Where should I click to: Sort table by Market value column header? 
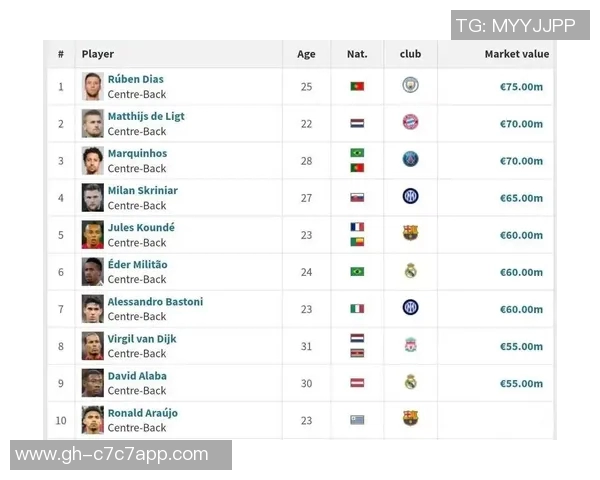click(516, 54)
